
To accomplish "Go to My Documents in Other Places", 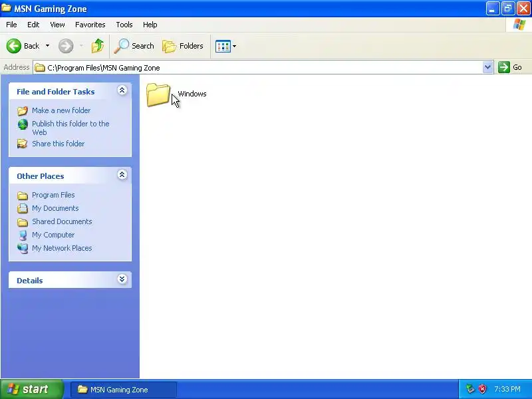I will pos(55,208).
